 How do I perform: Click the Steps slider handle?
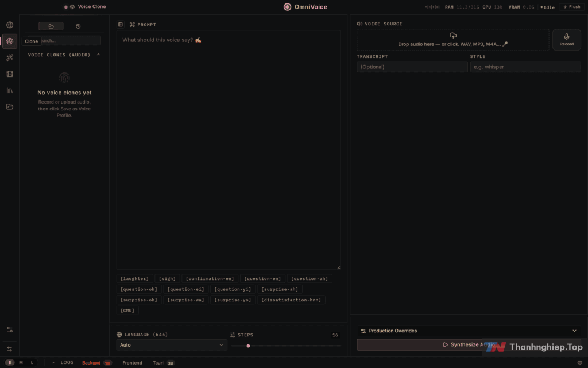248,346
